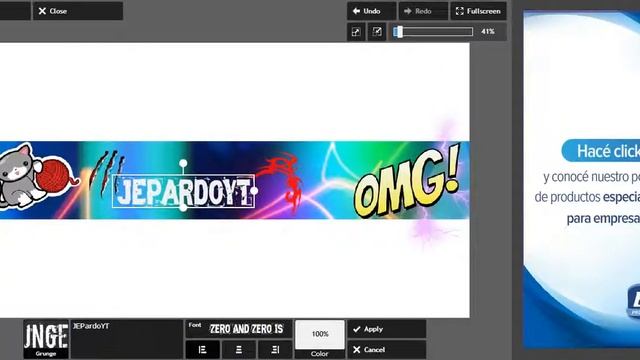Click the bottom handle of the text box
This screenshot has height=360, width=640.
pyautogui.click(x=183, y=208)
